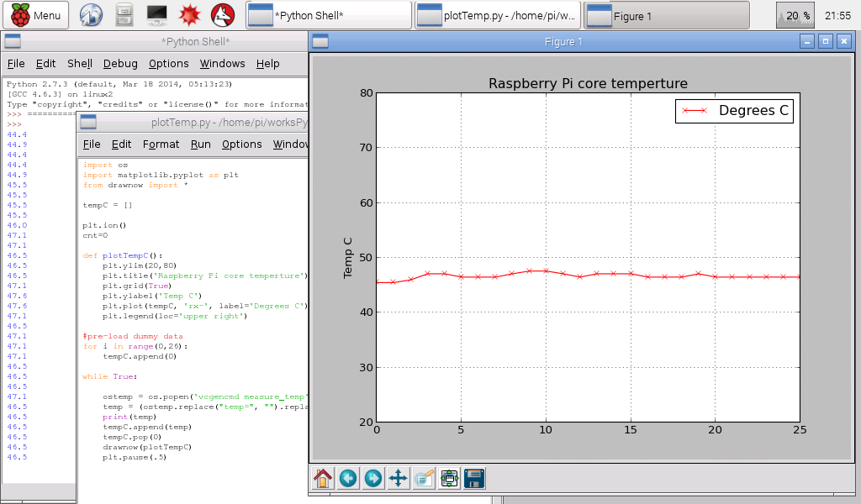
Task: Open Windows menu in Python Shell
Action: [222, 64]
